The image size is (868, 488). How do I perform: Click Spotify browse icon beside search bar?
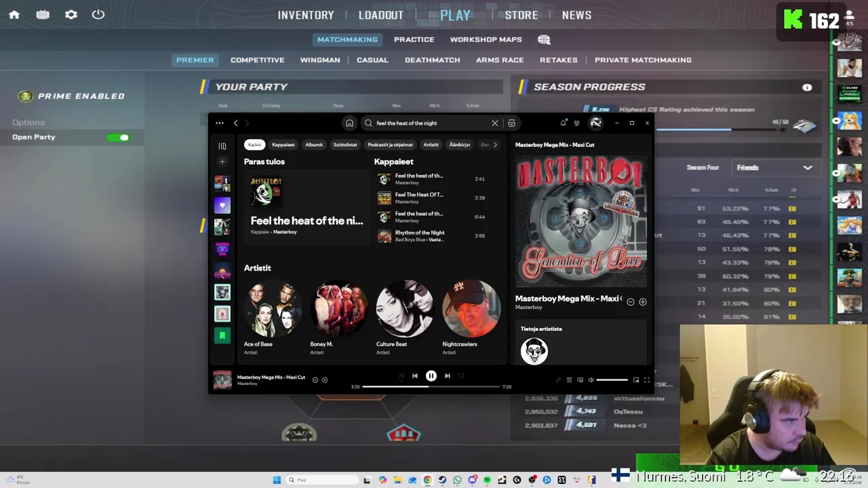point(511,123)
